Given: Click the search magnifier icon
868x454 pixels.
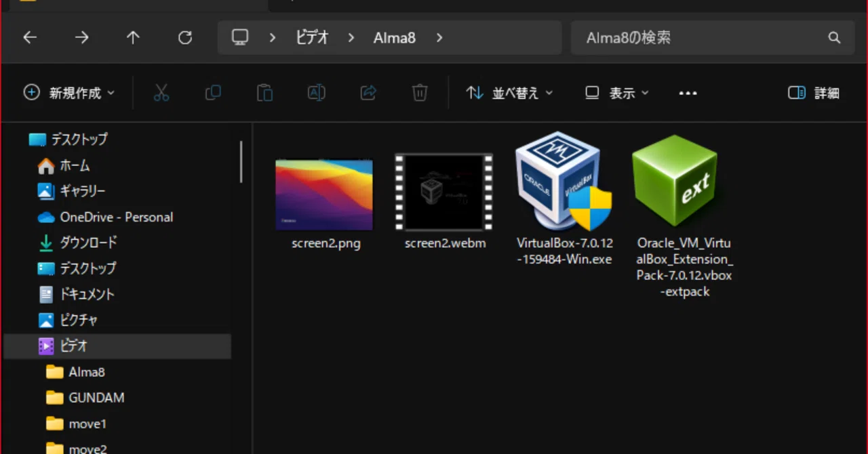Looking at the screenshot, I should click(834, 38).
